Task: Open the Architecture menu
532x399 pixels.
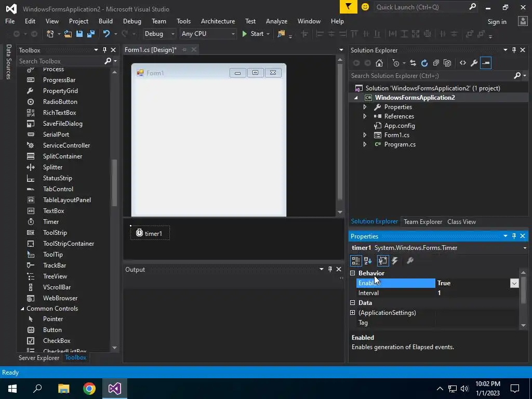Action: pos(218,21)
